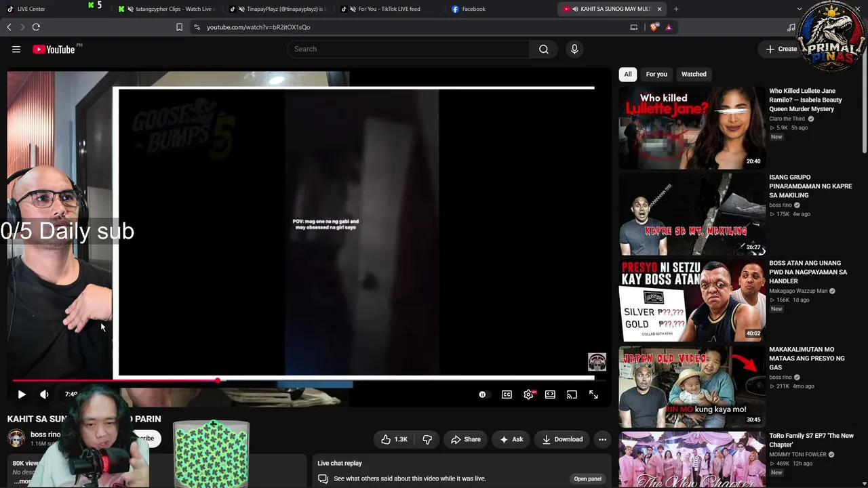
Task: Open the 'Presyo ni Setzu kay Boss Atan' thumbnail
Action: (692, 300)
